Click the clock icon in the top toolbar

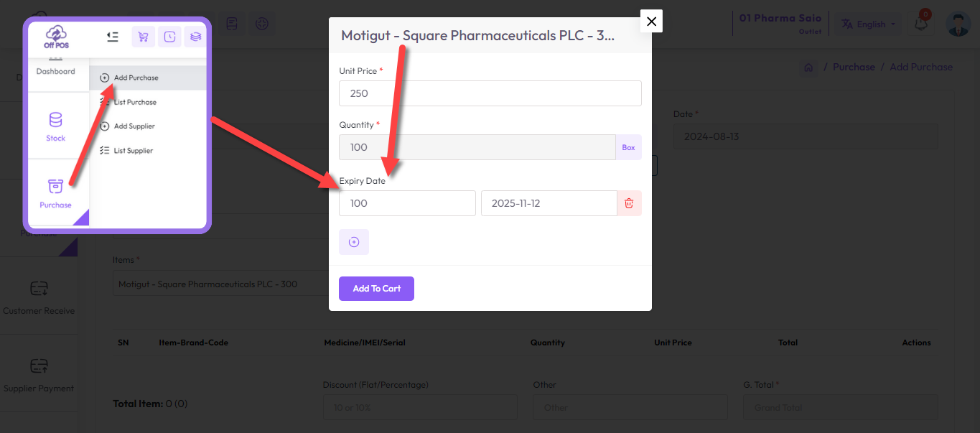point(169,37)
